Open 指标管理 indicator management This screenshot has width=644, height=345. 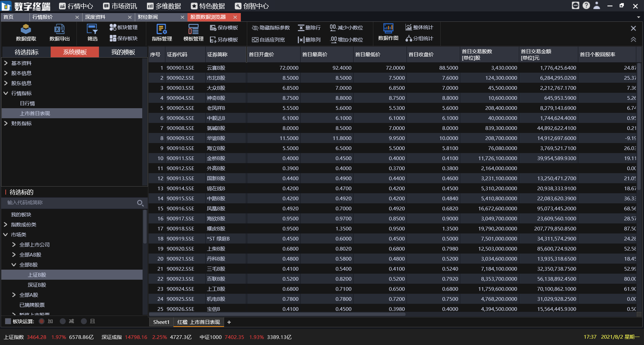tap(162, 32)
